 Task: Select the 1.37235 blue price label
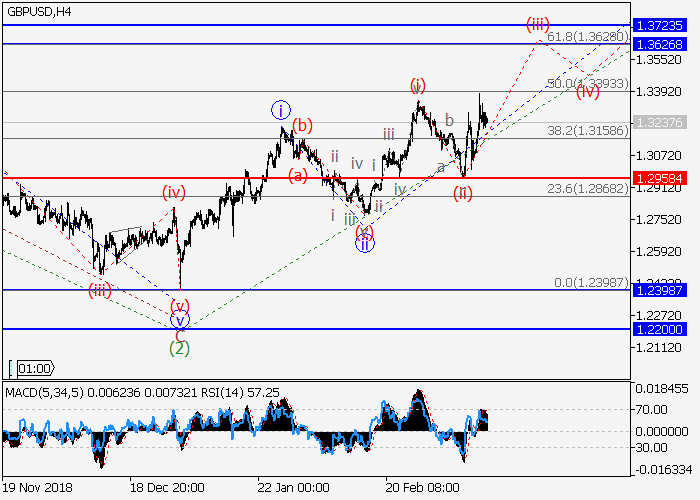pyautogui.click(x=659, y=25)
